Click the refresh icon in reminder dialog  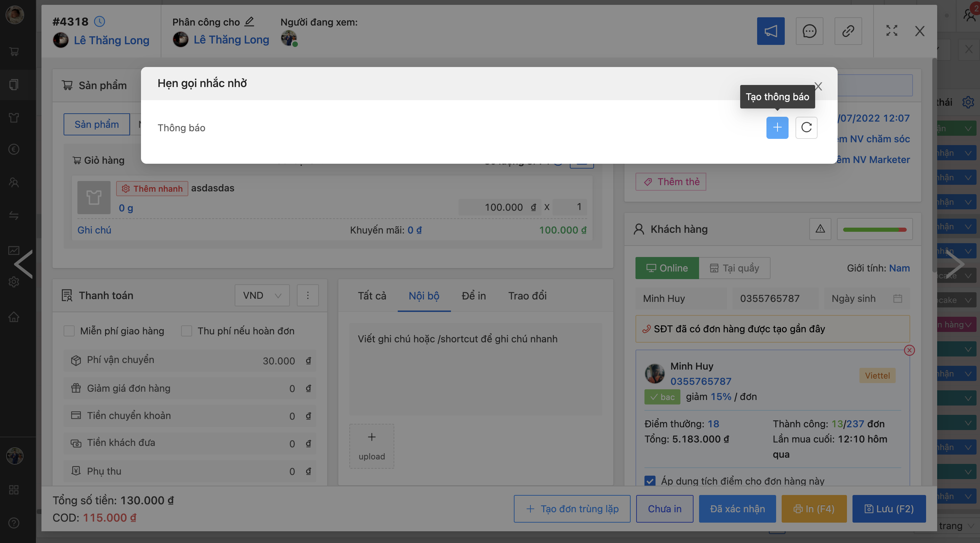coord(806,127)
